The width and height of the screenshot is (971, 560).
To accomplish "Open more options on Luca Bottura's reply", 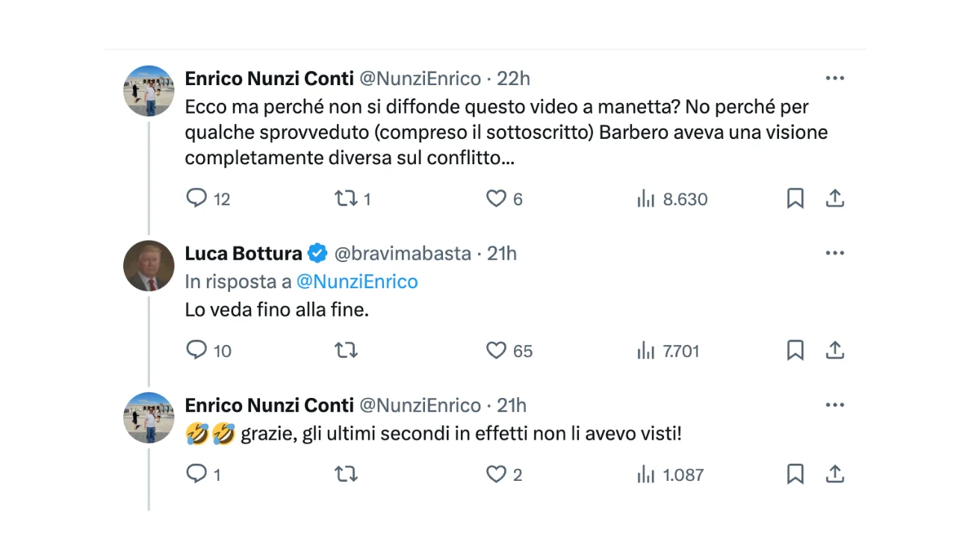I will coord(835,254).
